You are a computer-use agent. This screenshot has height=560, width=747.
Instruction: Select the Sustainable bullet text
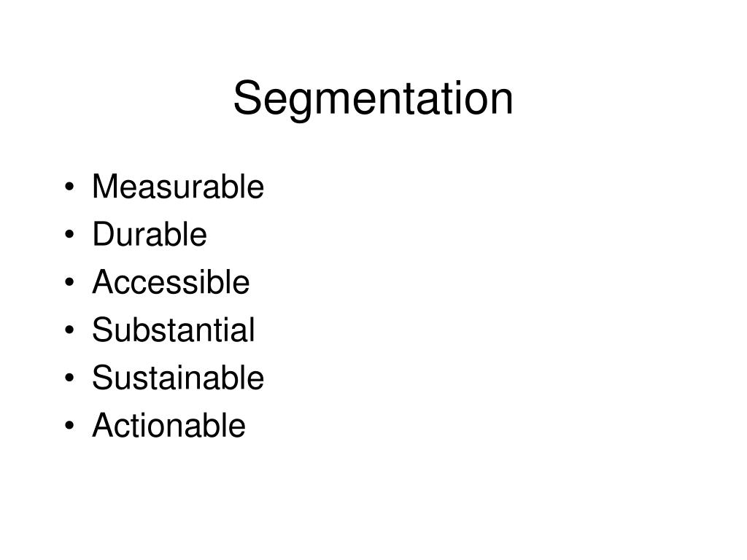pyautogui.click(x=178, y=378)
